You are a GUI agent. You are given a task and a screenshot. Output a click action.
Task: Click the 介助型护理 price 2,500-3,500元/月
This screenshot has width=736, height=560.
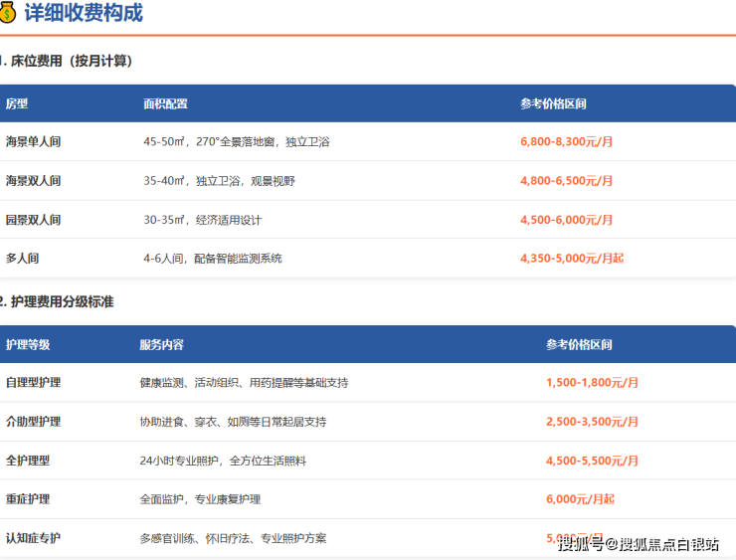click(x=592, y=421)
